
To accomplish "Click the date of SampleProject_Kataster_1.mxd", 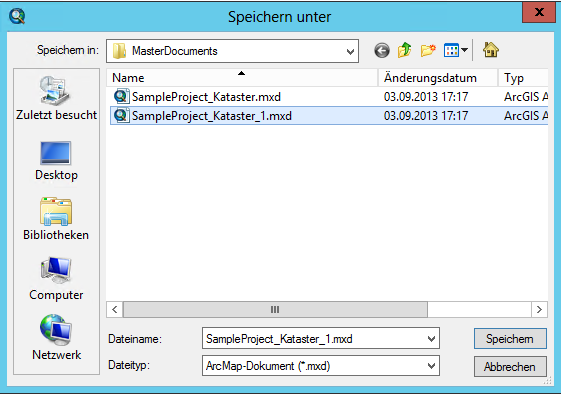I will pos(426,116).
